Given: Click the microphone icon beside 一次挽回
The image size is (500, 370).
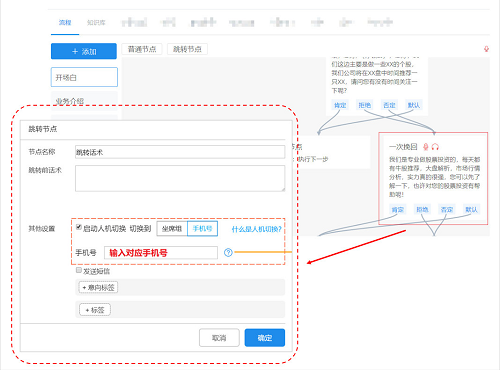Looking at the screenshot, I should (x=426, y=147).
